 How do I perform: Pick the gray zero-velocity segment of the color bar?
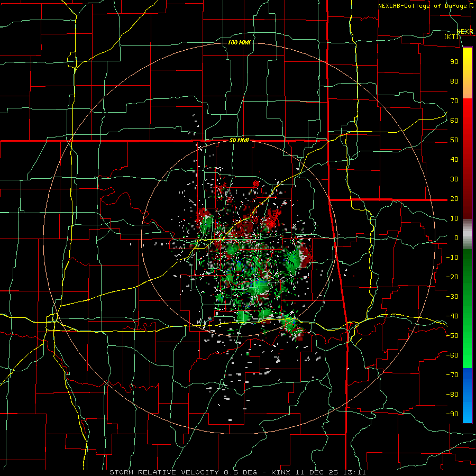(x=467, y=234)
